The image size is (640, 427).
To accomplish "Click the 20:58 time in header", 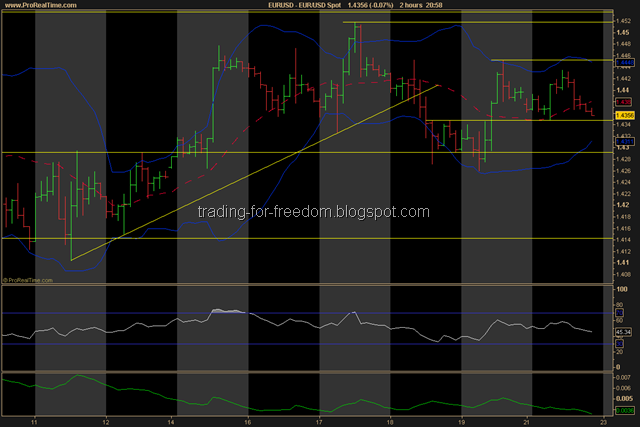I will [x=434, y=5].
